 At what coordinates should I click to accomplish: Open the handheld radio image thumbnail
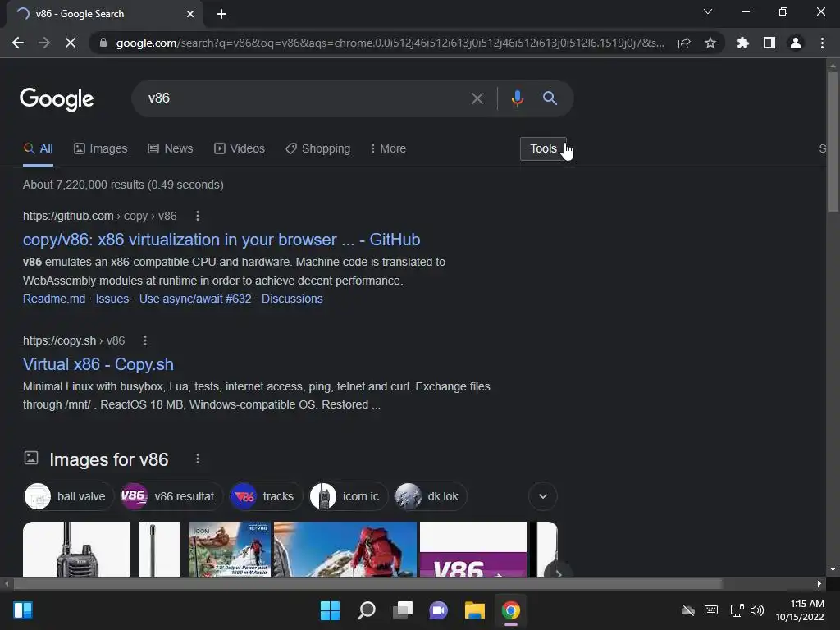point(76,549)
